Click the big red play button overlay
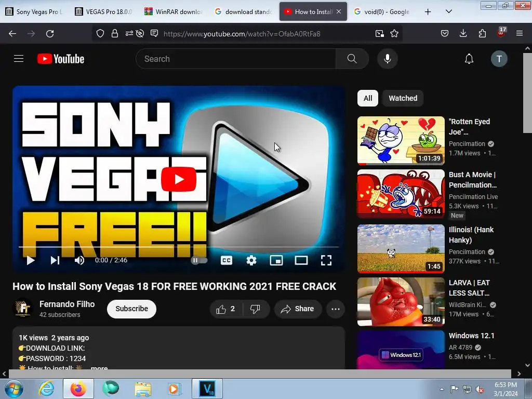 179,179
